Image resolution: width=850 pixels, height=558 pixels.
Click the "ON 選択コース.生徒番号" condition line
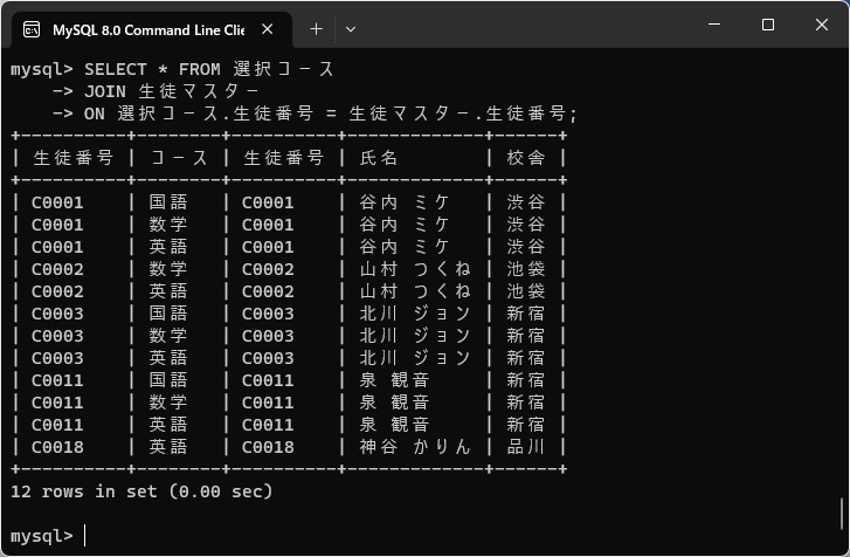tap(331, 114)
